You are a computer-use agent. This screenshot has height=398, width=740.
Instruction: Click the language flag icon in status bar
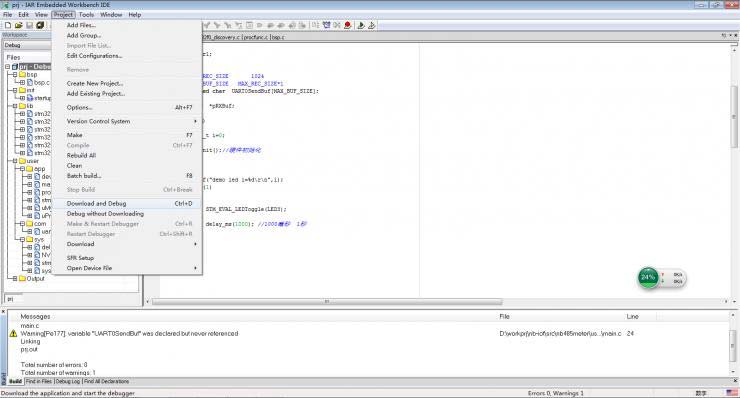click(x=732, y=393)
